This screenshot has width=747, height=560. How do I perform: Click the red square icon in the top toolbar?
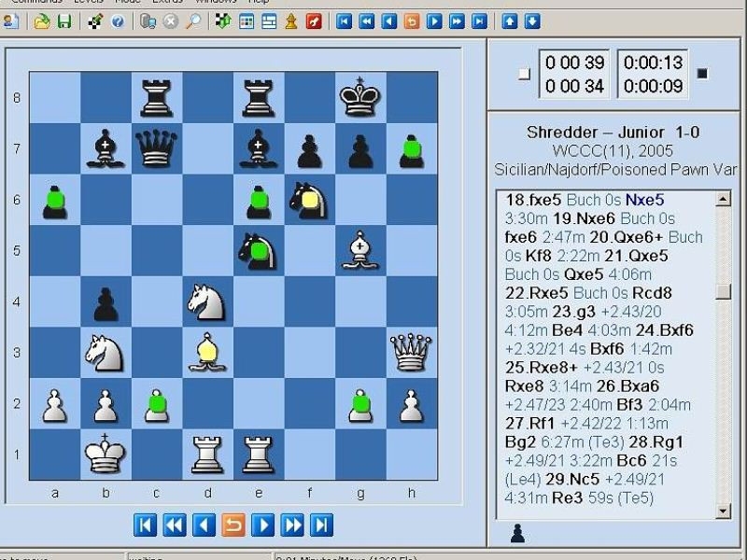(x=314, y=21)
